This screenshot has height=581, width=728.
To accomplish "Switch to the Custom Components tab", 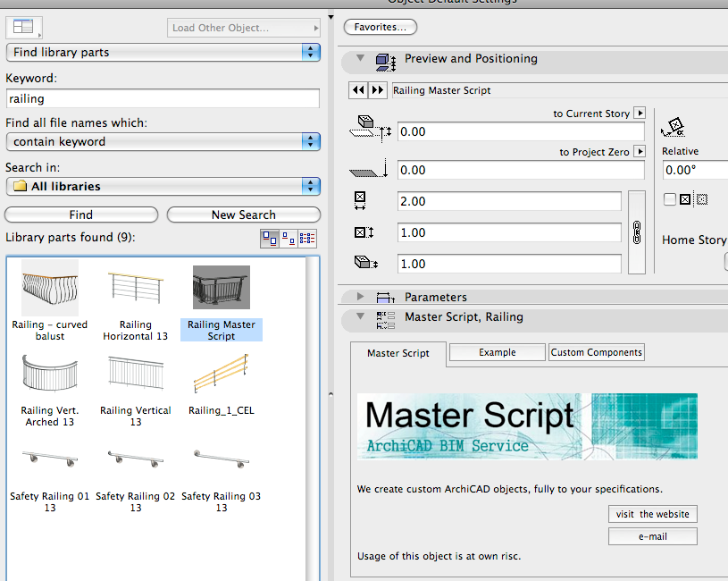I will (596, 353).
